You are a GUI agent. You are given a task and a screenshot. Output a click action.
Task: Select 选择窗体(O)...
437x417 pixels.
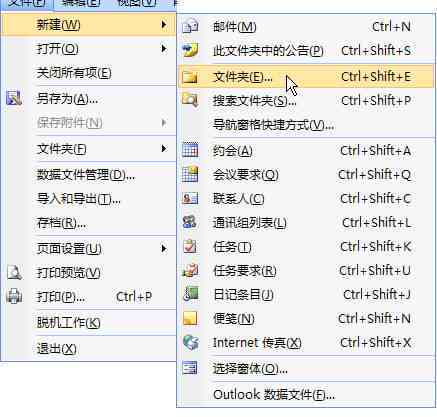pyautogui.click(x=306, y=368)
